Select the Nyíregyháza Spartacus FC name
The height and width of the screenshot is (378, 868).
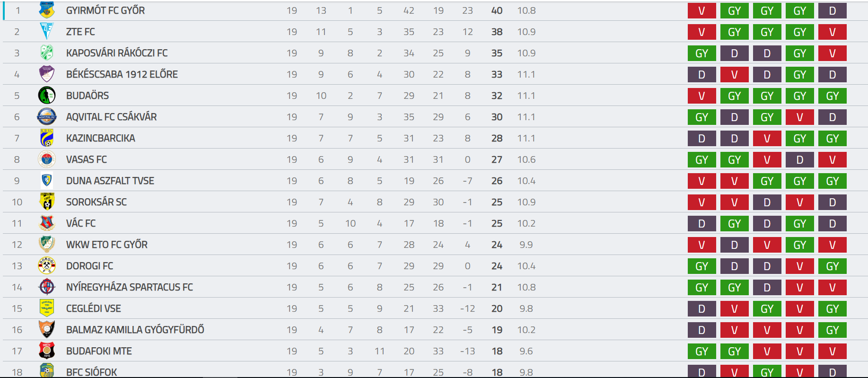coord(130,287)
